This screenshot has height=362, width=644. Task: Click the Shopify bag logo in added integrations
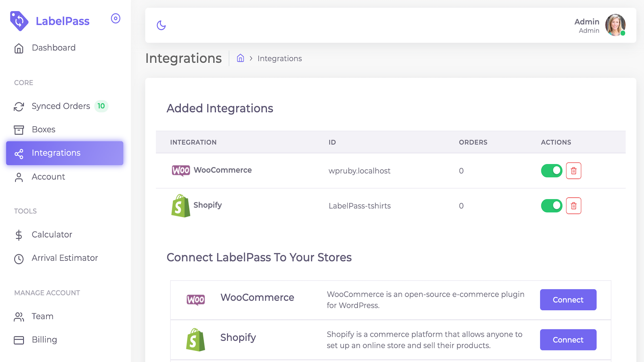[x=181, y=206]
